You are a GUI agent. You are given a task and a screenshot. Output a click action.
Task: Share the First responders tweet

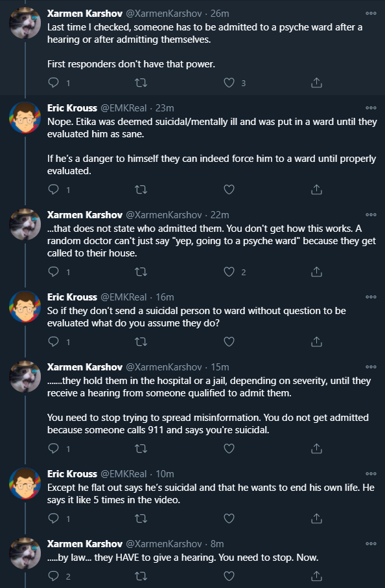tap(316, 82)
